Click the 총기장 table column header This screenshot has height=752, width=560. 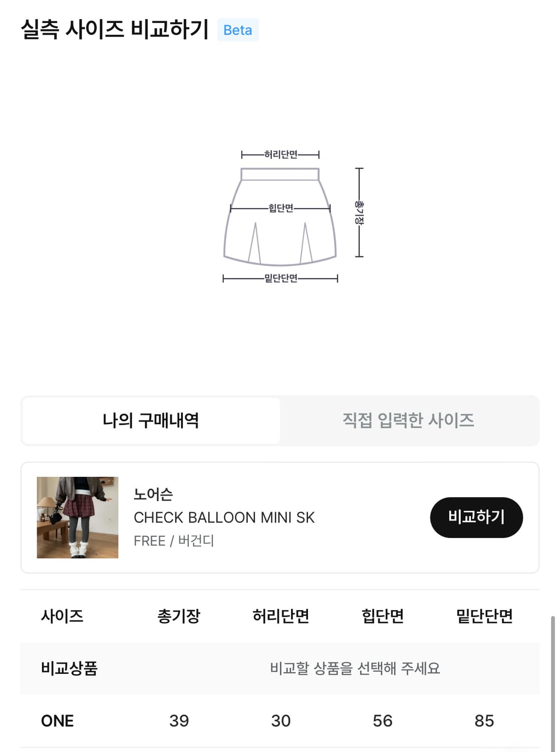(x=179, y=616)
